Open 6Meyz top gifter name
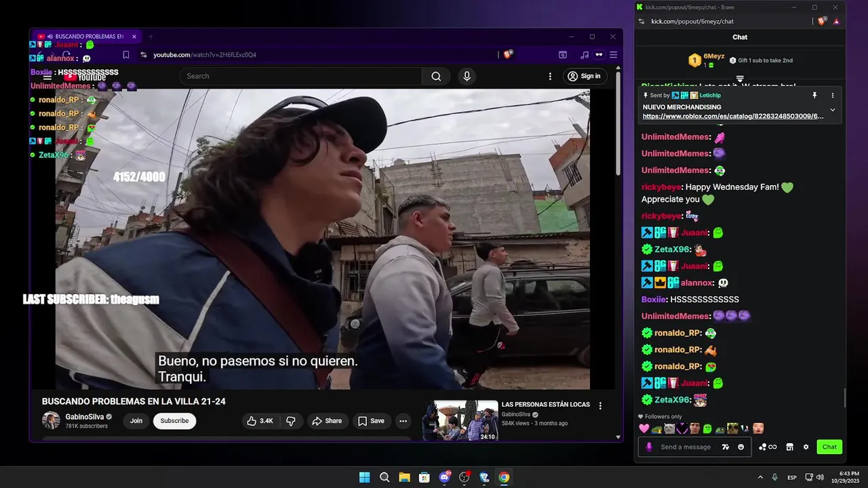Screen dimensions: 868x488 [x=713, y=56]
